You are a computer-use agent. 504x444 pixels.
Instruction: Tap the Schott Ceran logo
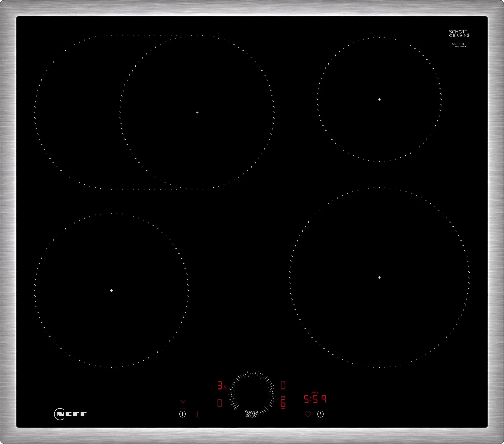coord(459,33)
